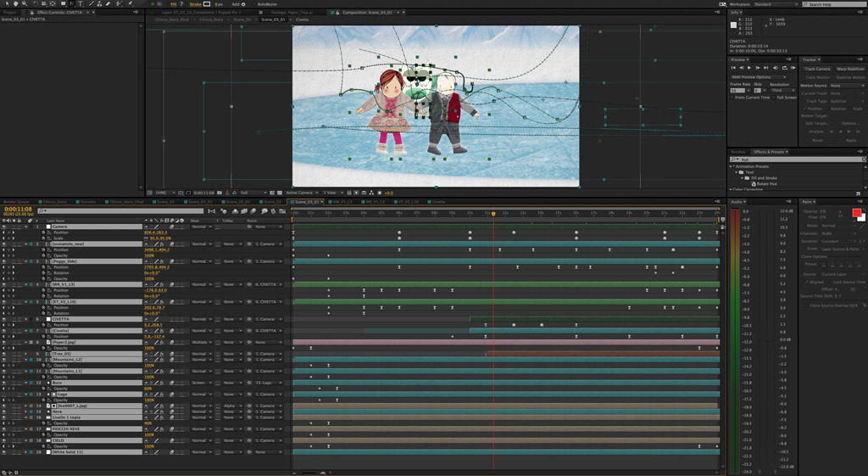Toggle effects switch on scoiattolo_new layer
The width and height of the screenshot is (868, 476).
162,244
